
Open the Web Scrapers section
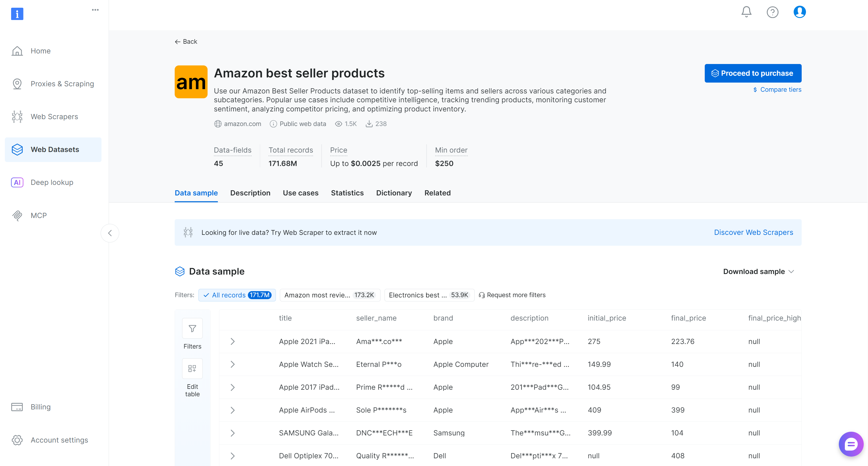click(x=54, y=116)
